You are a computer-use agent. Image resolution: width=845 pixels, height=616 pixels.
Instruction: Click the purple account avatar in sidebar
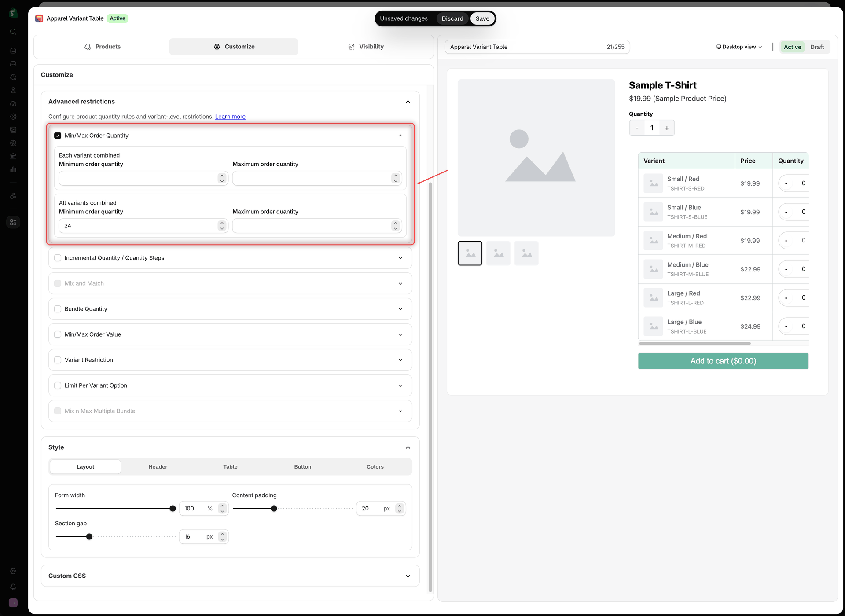pyautogui.click(x=13, y=603)
